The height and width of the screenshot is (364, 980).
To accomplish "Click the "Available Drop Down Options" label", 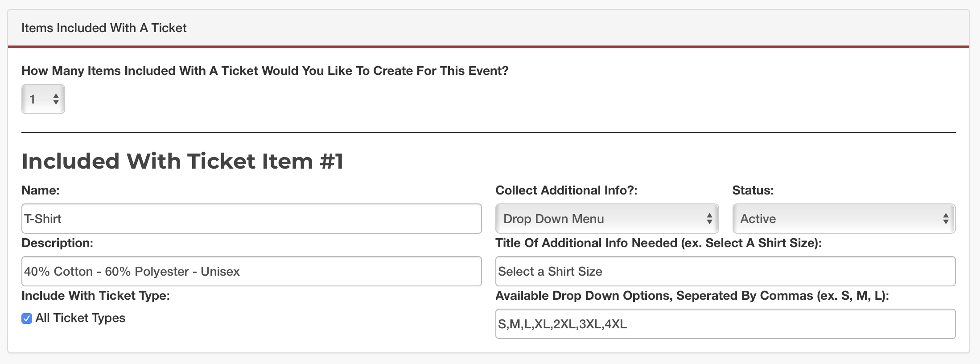I will 692,296.
